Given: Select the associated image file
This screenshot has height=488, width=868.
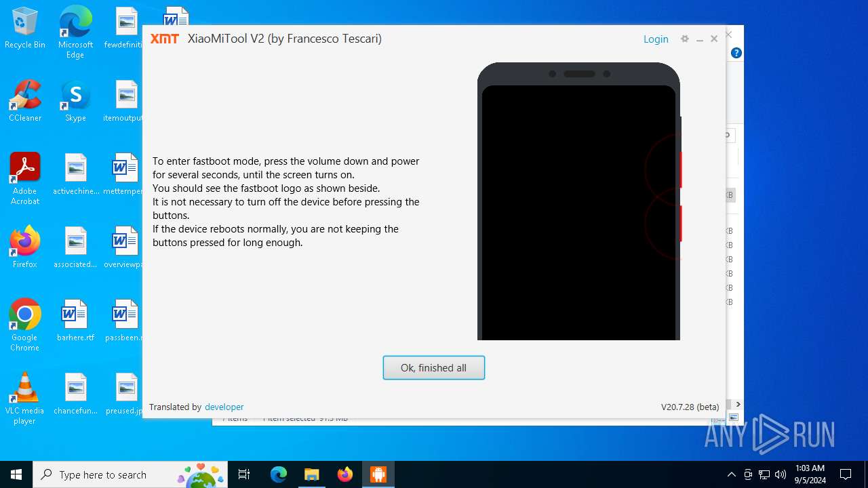Looking at the screenshot, I should click(x=75, y=247).
